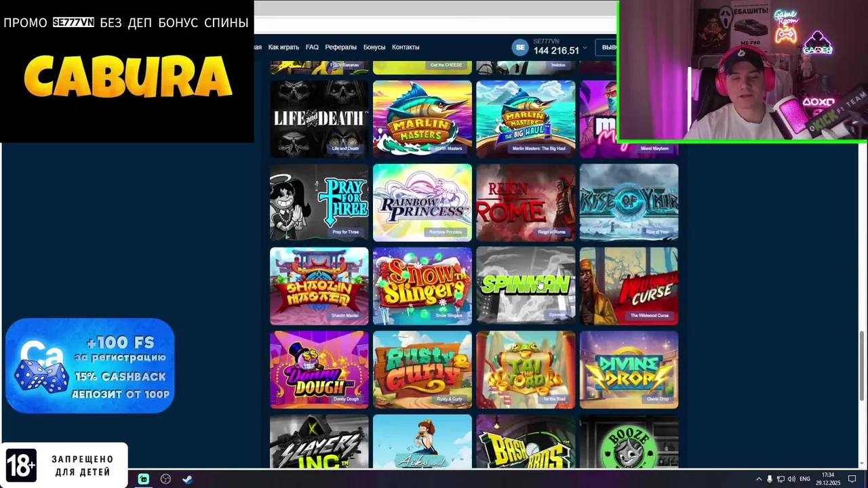Click the SE777VN username text
The height and width of the screenshot is (488, 868).
pos(547,41)
